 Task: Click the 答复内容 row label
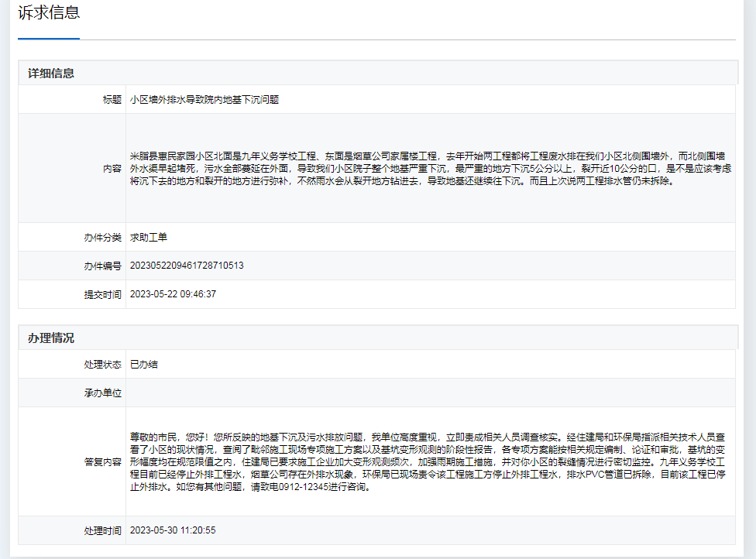click(103, 462)
